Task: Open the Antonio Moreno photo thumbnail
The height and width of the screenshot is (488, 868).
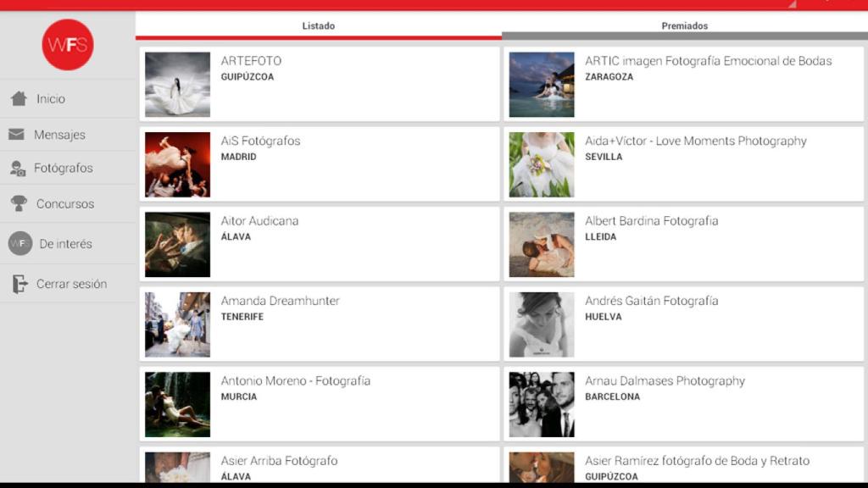Action: pos(178,404)
